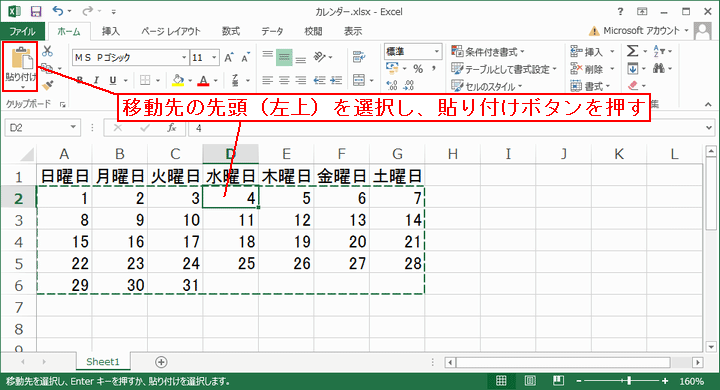This screenshot has width=720, height=390.
Task: Click the Save floppy disk icon
Action: click(x=36, y=11)
